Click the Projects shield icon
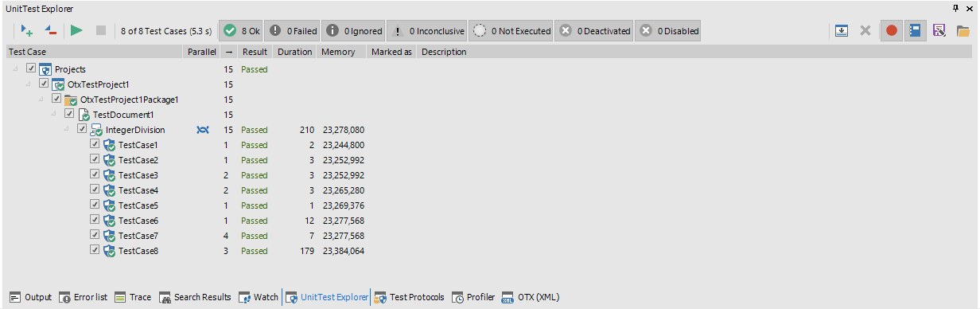The width and height of the screenshot is (980, 309). pyautogui.click(x=45, y=69)
